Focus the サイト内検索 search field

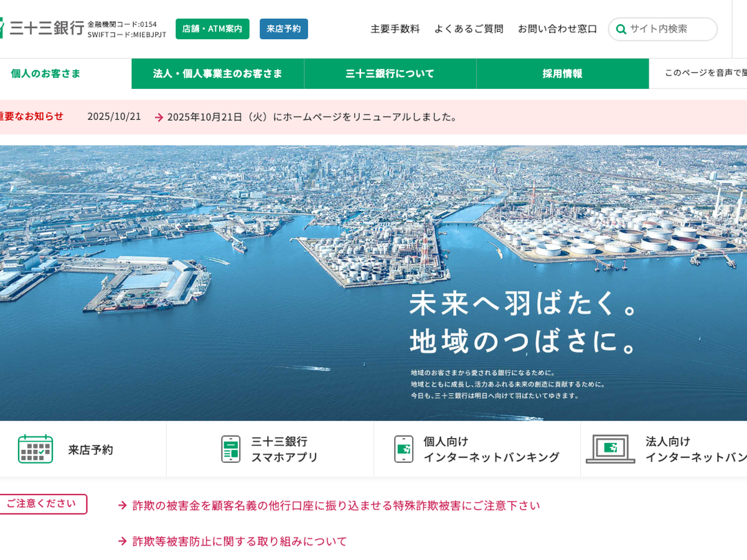pyautogui.click(x=669, y=29)
